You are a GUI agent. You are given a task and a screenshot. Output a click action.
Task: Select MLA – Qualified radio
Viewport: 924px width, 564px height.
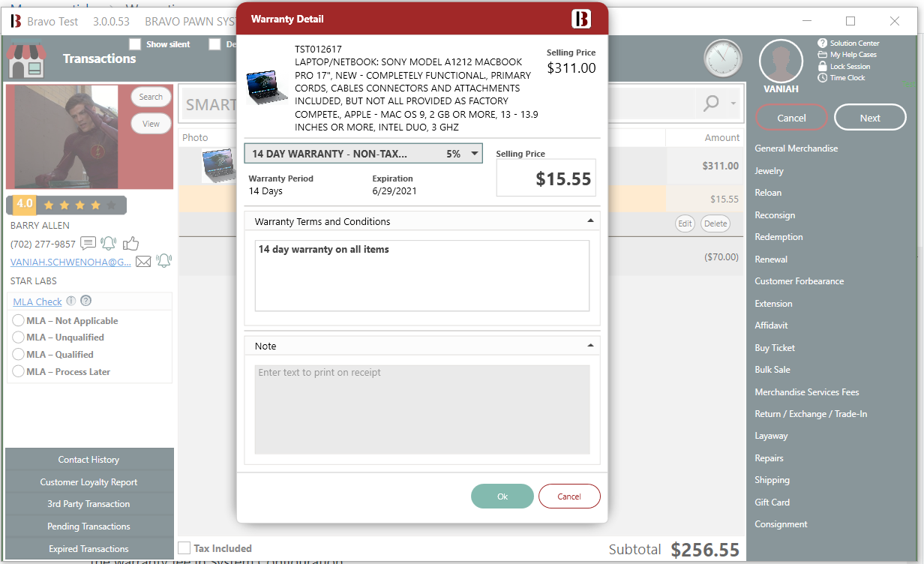19,355
